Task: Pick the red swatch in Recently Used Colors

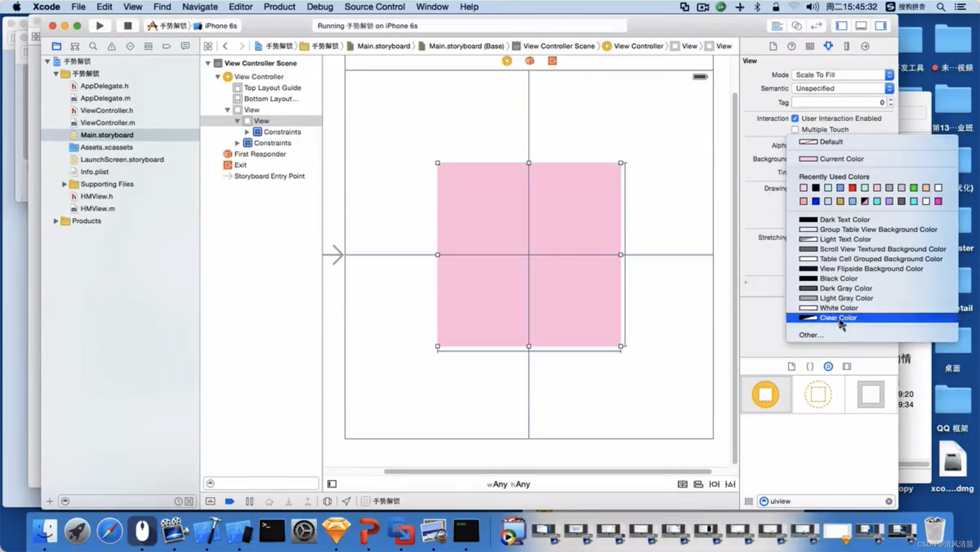Action: click(852, 188)
